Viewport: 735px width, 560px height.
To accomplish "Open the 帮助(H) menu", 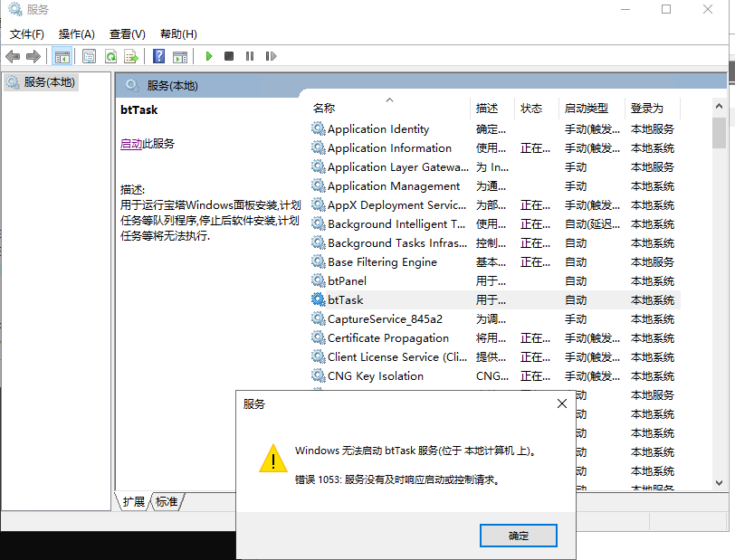I will pyautogui.click(x=178, y=34).
